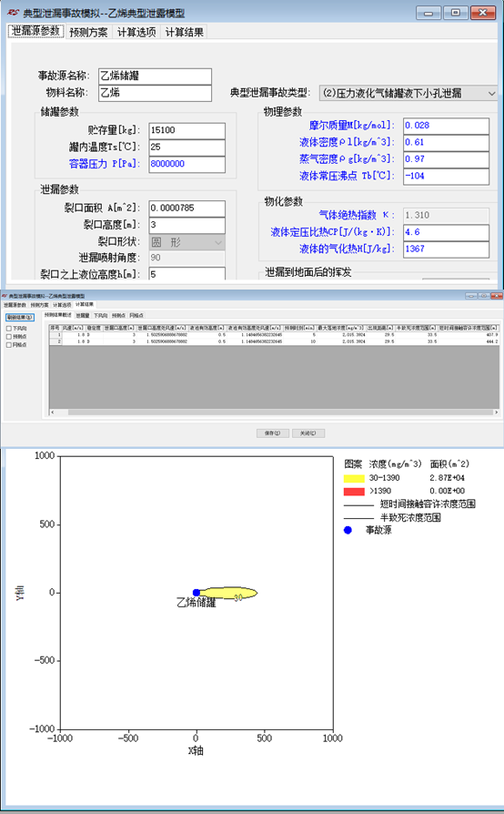Open 预测方案 tab in small results window

point(39,305)
